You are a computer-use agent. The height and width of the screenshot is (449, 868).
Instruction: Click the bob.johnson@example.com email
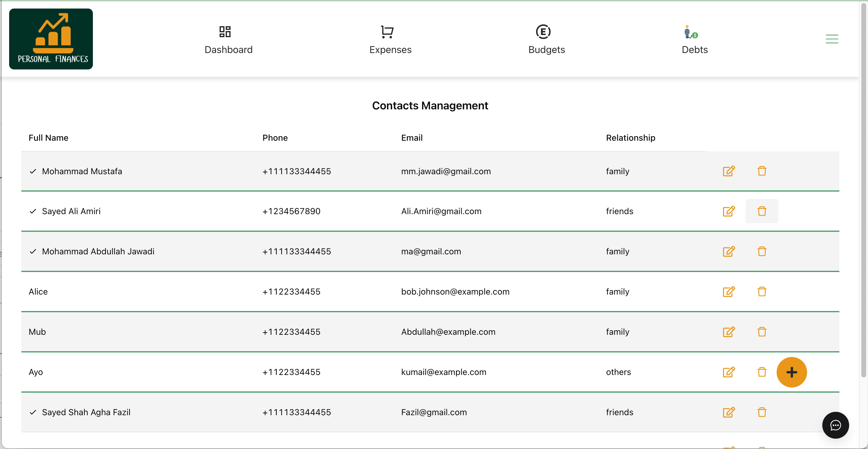pyautogui.click(x=455, y=292)
